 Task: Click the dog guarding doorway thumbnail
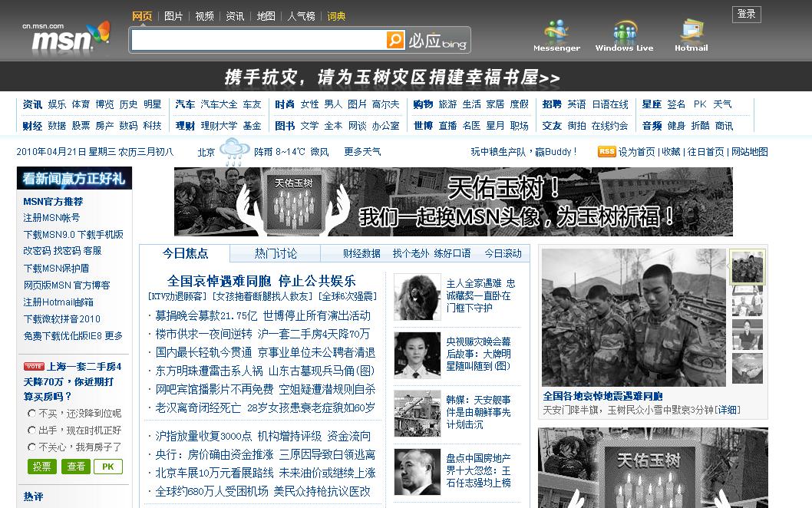[x=417, y=297]
